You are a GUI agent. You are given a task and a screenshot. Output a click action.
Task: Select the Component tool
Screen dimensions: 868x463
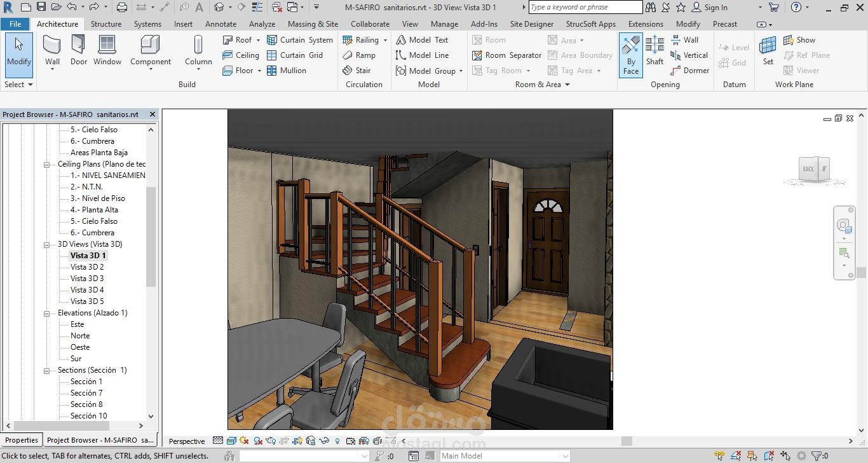151,50
